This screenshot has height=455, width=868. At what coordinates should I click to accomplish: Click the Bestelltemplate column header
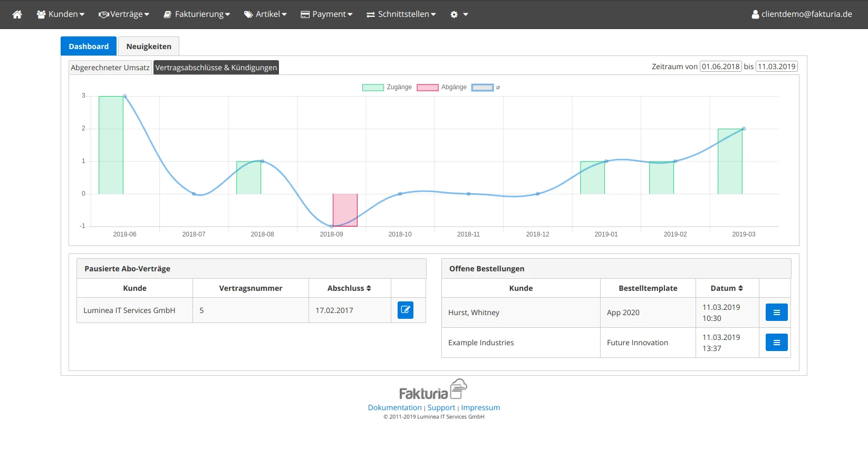click(x=648, y=288)
